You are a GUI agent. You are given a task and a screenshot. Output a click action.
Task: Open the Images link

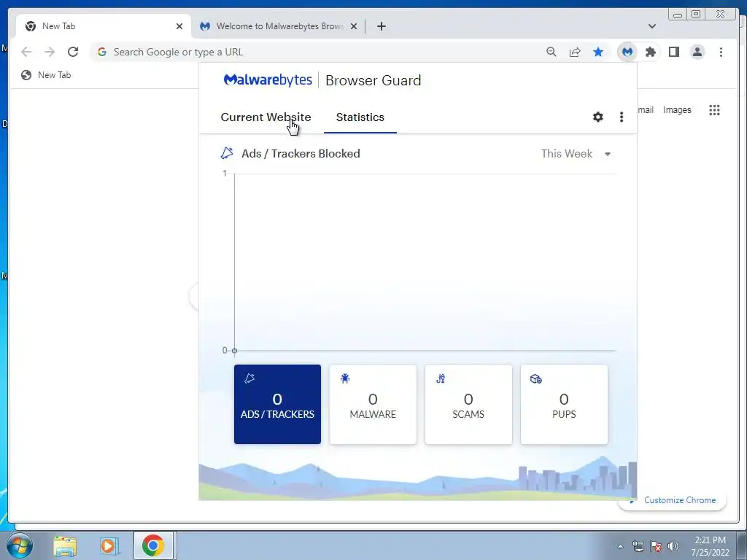point(677,110)
